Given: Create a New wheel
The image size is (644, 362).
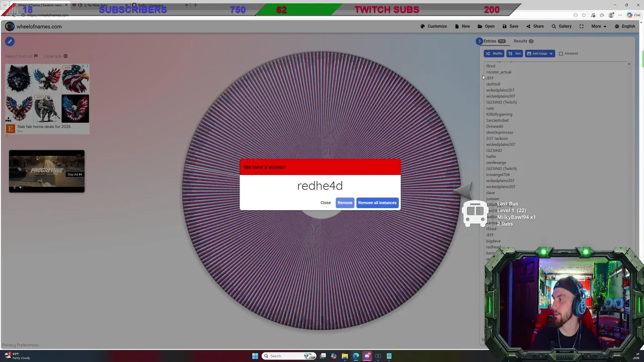Looking at the screenshot, I should [x=462, y=27].
